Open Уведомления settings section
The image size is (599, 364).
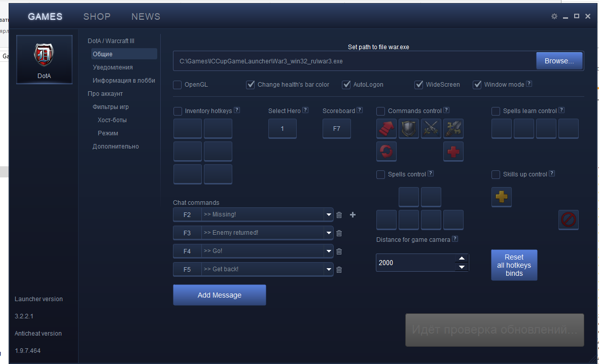113,67
